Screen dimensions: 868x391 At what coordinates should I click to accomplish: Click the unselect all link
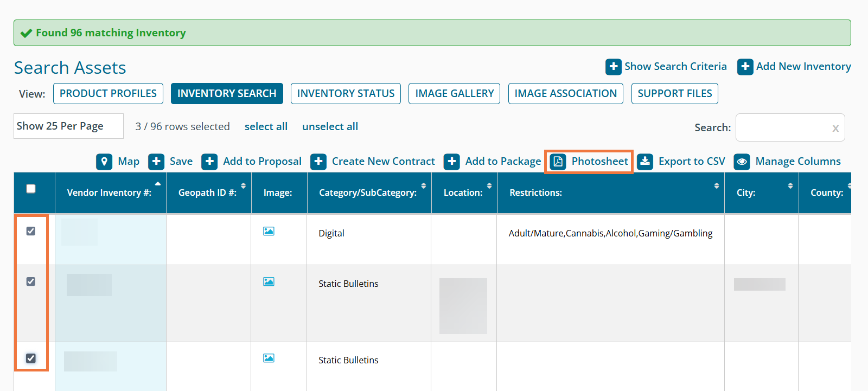330,126
